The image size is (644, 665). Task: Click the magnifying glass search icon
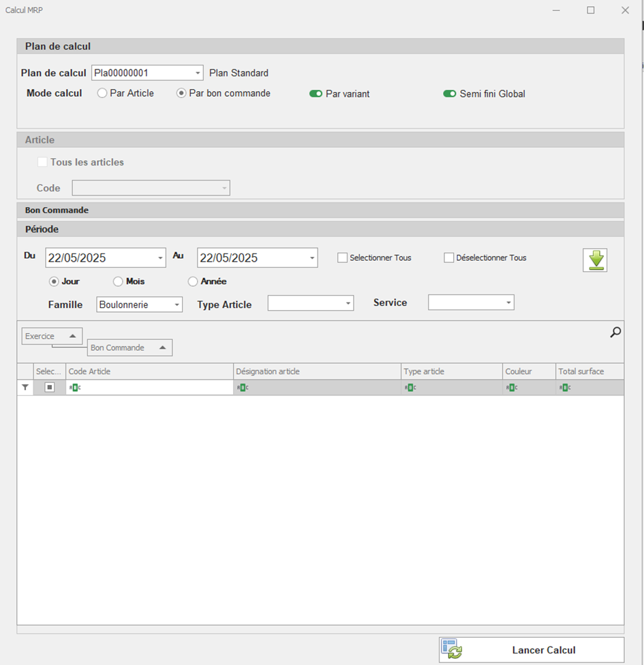coord(615,332)
